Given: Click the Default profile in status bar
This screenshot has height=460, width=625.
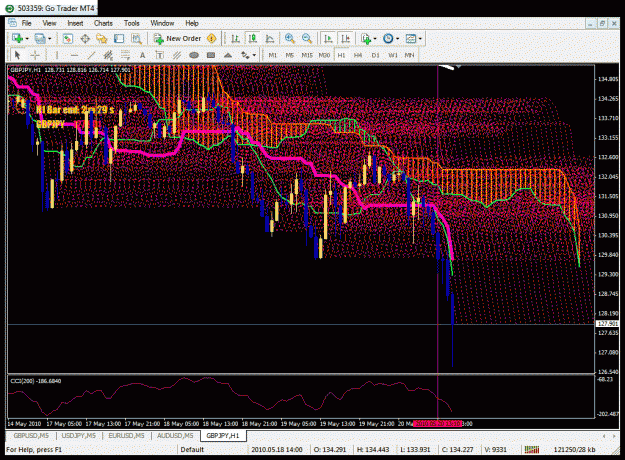Looking at the screenshot, I should (192, 450).
